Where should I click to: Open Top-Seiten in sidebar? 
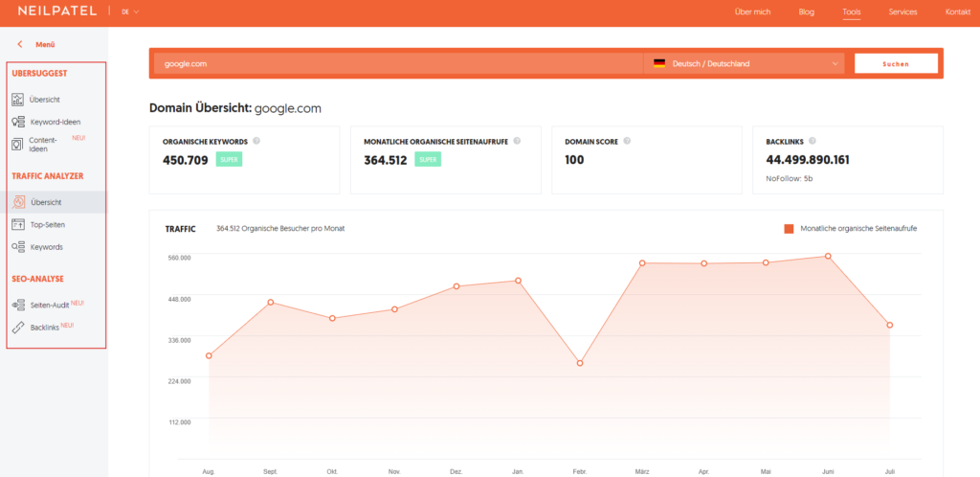48,224
